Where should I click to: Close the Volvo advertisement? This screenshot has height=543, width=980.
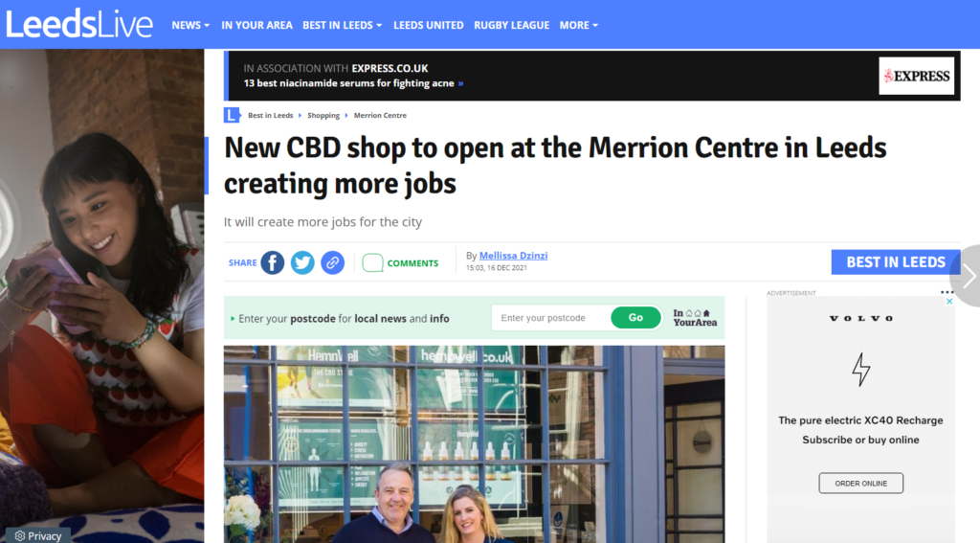pos(948,302)
